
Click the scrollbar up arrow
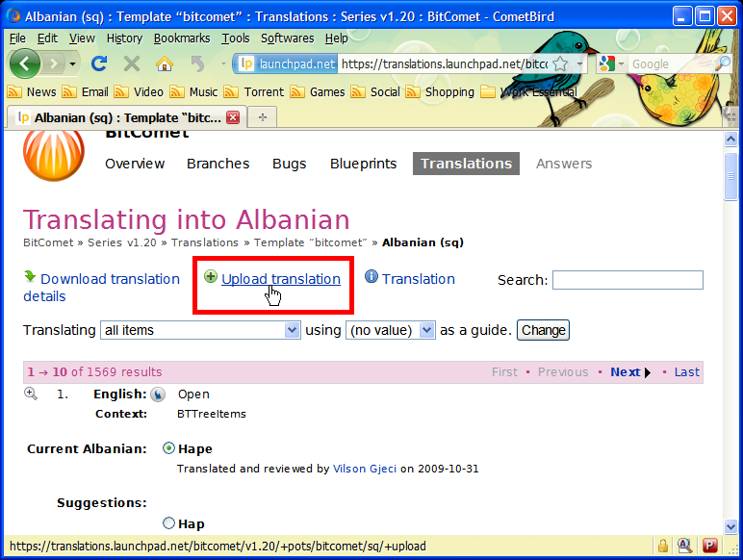[x=730, y=140]
